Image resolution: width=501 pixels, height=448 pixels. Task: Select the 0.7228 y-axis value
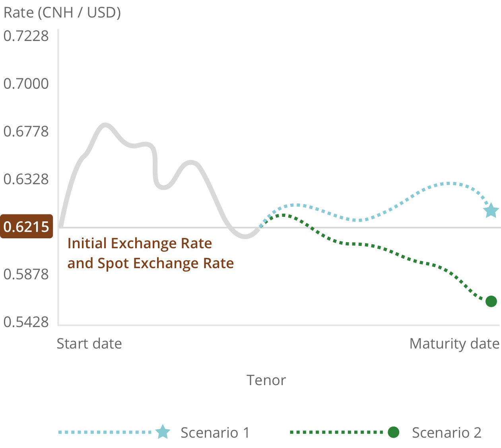click(26, 36)
